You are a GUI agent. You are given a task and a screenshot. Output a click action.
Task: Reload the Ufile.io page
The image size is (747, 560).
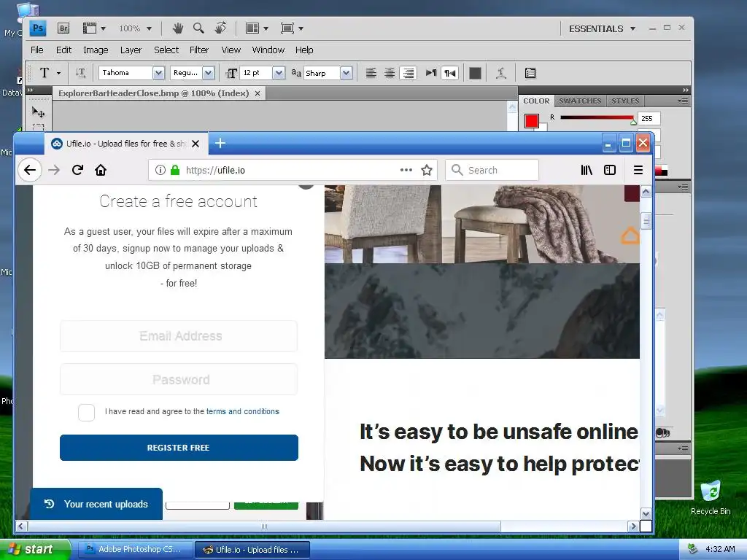[77, 170]
